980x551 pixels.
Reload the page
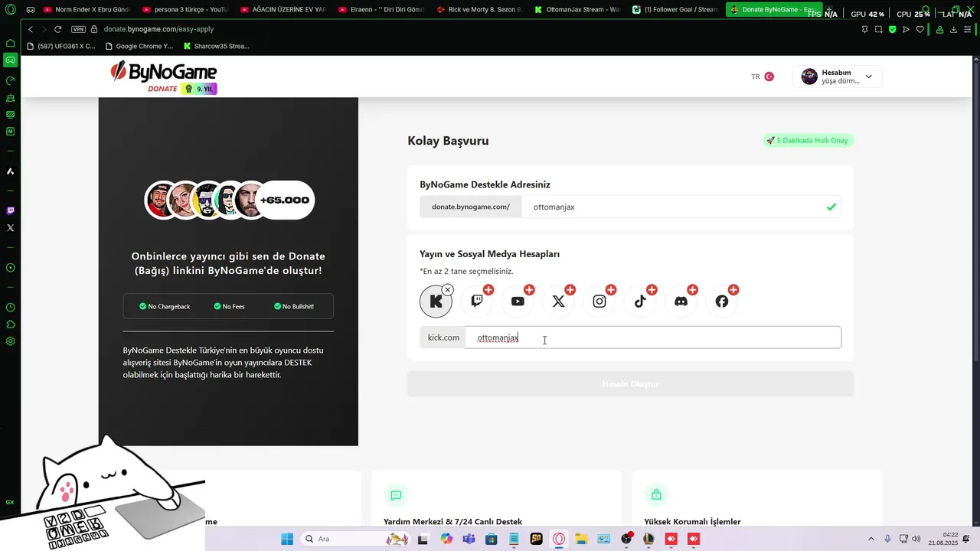(x=57, y=29)
